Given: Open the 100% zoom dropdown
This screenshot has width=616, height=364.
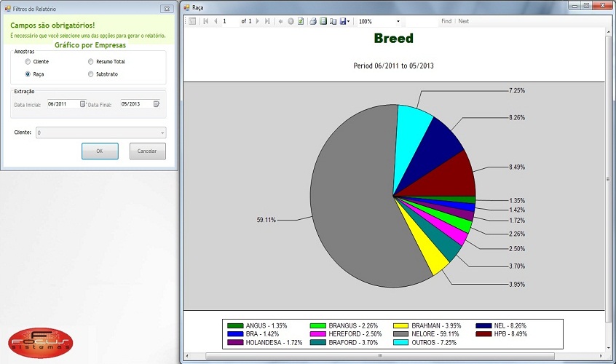Looking at the screenshot, I should (398, 22).
